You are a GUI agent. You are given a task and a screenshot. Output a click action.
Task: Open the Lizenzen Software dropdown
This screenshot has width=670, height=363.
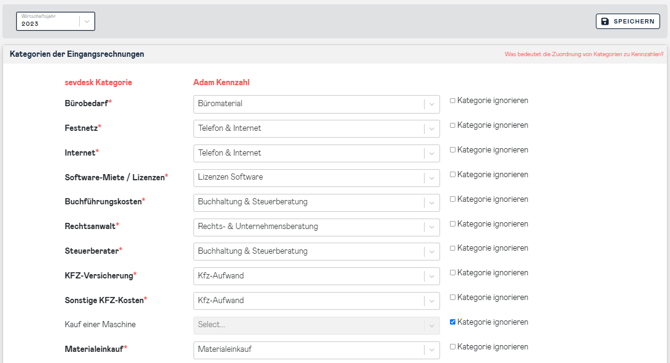coord(316,178)
